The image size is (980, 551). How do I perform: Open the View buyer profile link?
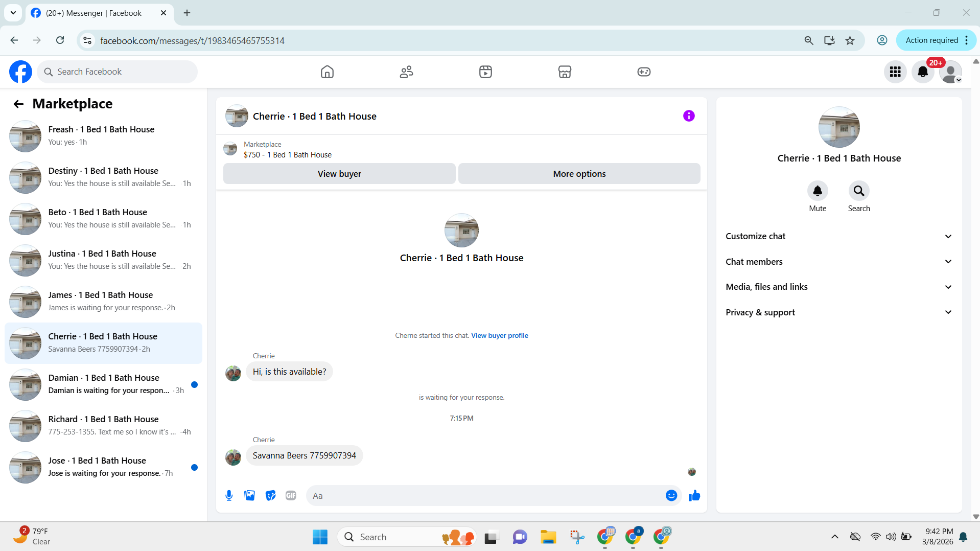click(499, 336)
